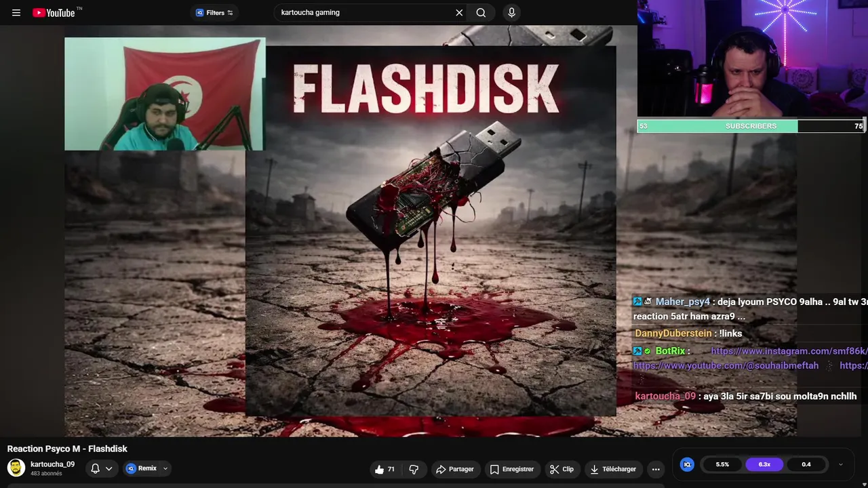Click the video title Reaction Psyco M - Flashdisk

pyautogui.click(x=67, y=449)
